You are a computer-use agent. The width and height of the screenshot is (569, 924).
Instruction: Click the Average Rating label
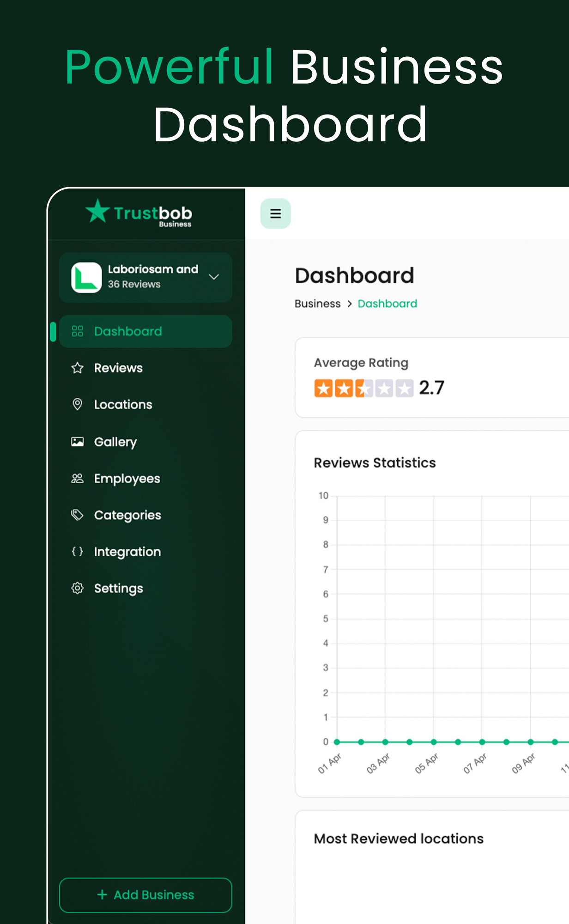click(x=361, y=363)
